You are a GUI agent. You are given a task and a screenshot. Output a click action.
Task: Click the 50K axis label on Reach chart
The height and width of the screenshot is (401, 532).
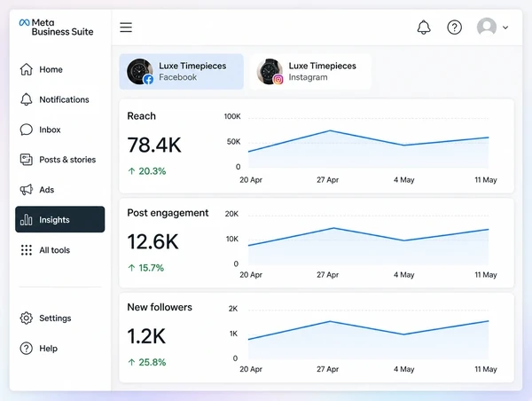(x=234, y=142)
